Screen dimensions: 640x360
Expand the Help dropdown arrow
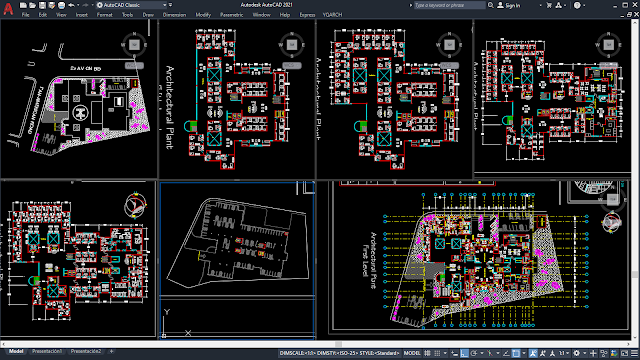pyautogui.click(x=584, y=5)
